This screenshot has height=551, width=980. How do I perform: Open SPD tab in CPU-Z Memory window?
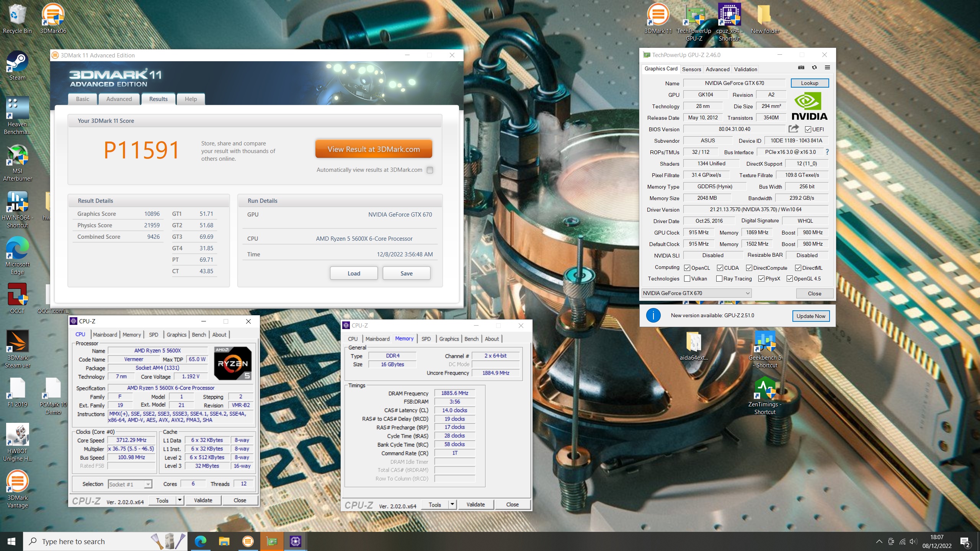[426, 339]
